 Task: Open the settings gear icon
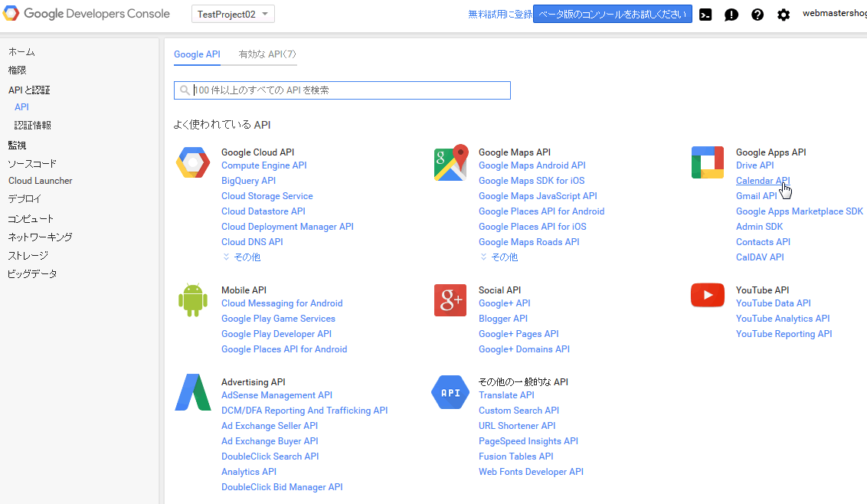point(784,15)
